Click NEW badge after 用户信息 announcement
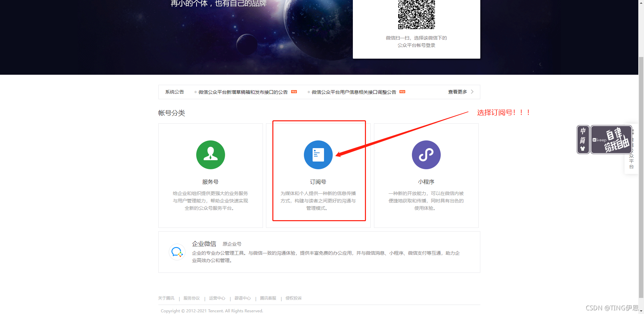The image size is (644, 314). tap(402, 92)
